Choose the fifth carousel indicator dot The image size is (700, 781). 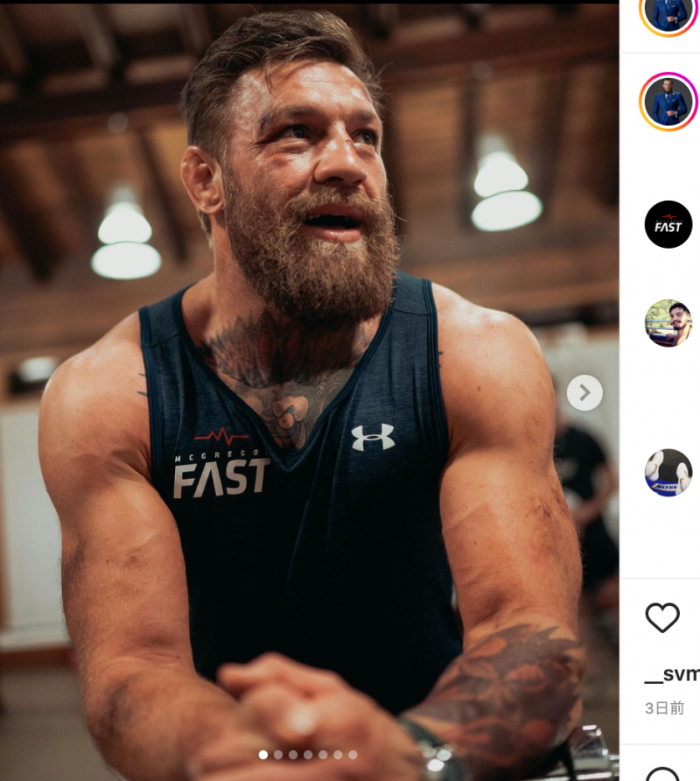[323, 755]
